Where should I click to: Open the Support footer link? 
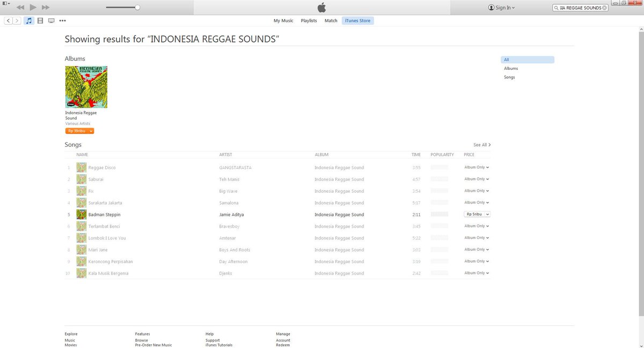pyautogui.click(x=213, y=340)
